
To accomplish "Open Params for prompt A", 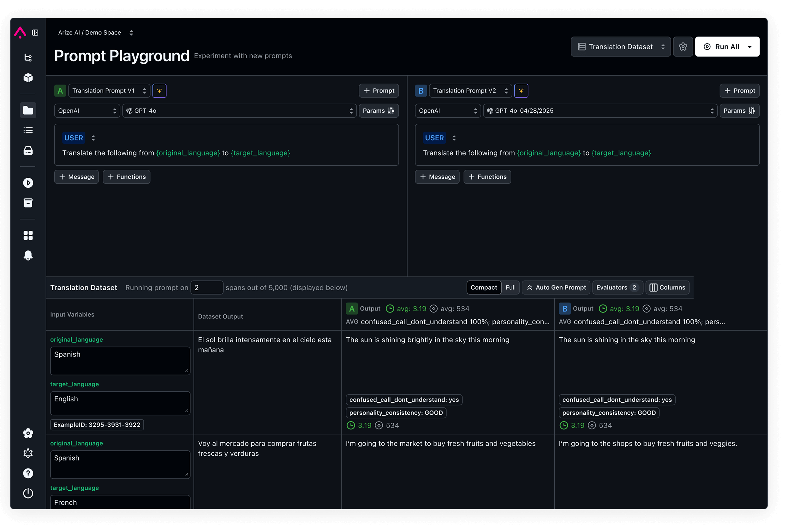I will click(379, 111).
